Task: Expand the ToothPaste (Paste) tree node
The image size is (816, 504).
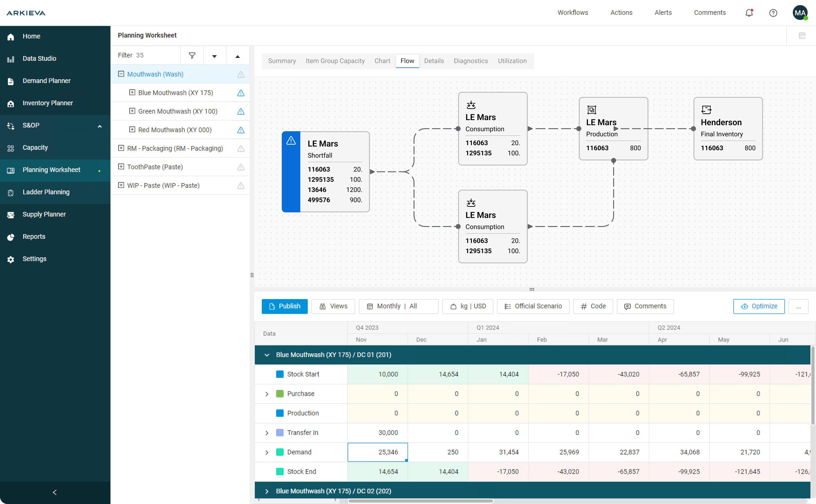Action: click(x=121, y=167)
